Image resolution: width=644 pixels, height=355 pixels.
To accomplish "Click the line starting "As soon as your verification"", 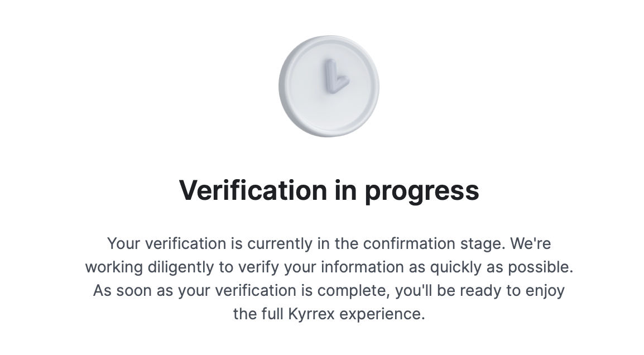I will (x=329, y=291).
